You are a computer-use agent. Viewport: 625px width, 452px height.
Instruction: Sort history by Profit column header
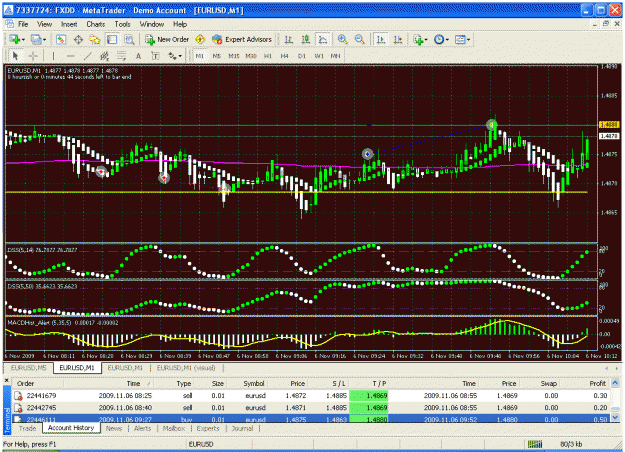pyautogui.click(x=597, y=383)
